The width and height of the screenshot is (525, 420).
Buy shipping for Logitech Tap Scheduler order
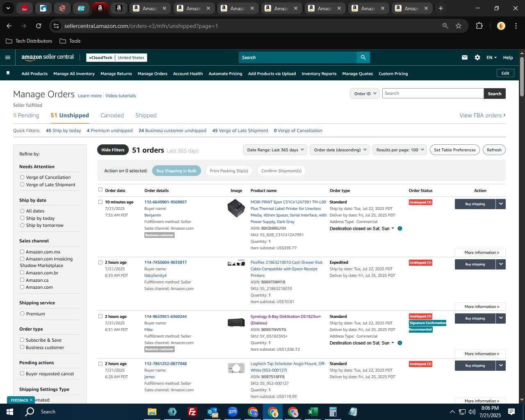tap(475, 365)
